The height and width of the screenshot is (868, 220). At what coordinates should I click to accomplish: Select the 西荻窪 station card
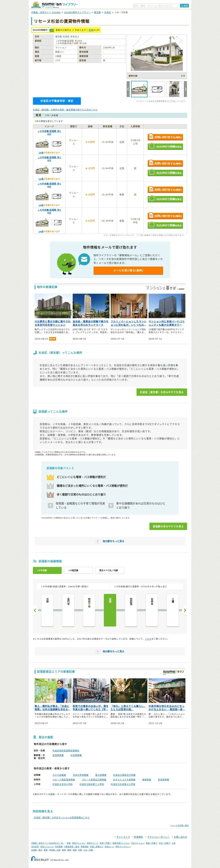[x=131, y=610]
